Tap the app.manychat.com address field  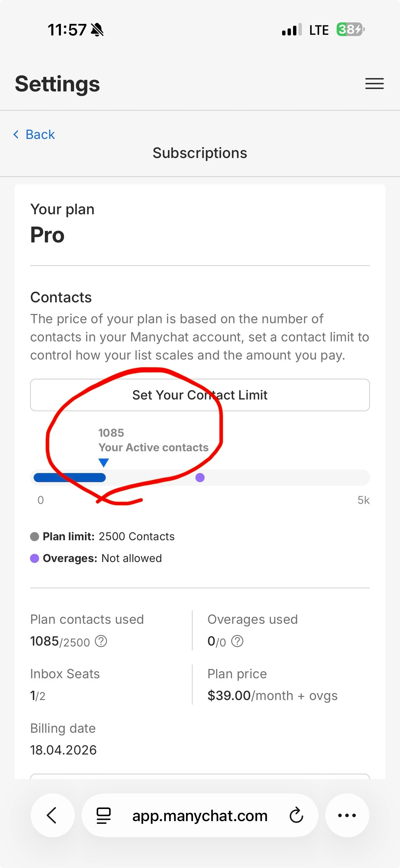[200, 816]
